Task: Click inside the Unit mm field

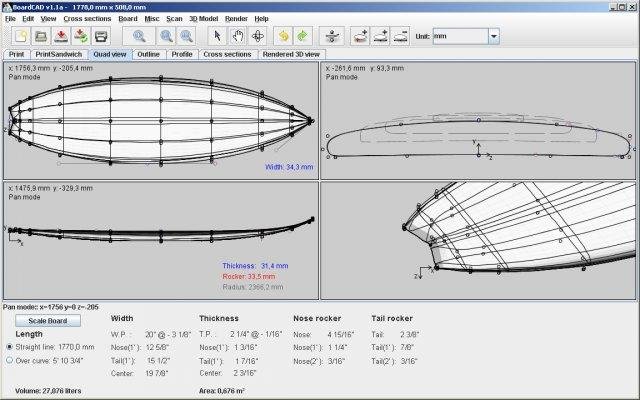Action: [x=460, y=36]
